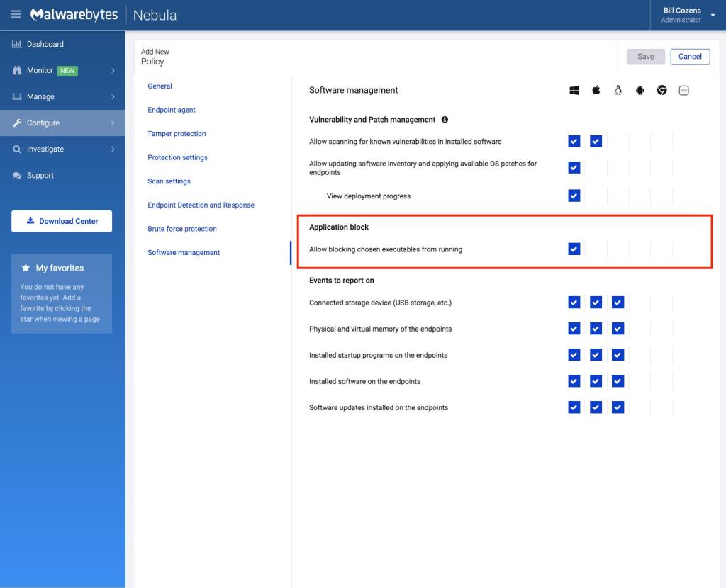This screenshot has height=588, width=726.
Task: Click the Vulnerability and Patch management info icon
Action: coord(445,120)
